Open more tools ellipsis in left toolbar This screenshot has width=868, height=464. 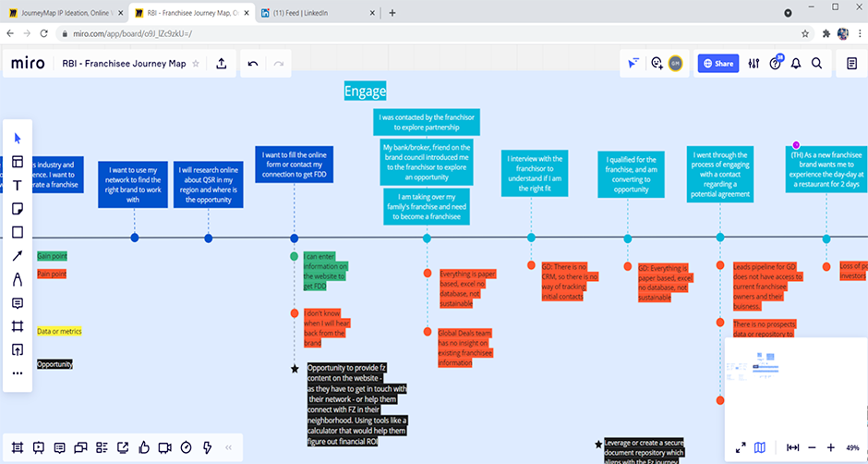[18, 373]
